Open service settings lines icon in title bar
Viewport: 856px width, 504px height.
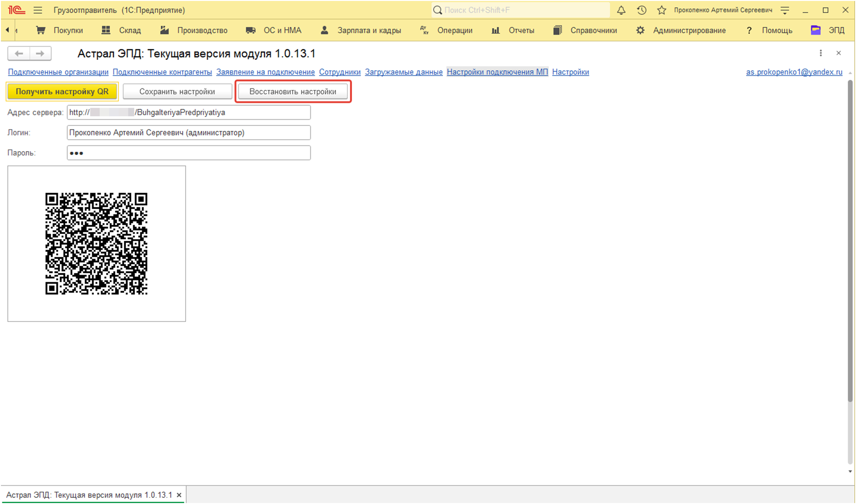[x=785, y=10]
